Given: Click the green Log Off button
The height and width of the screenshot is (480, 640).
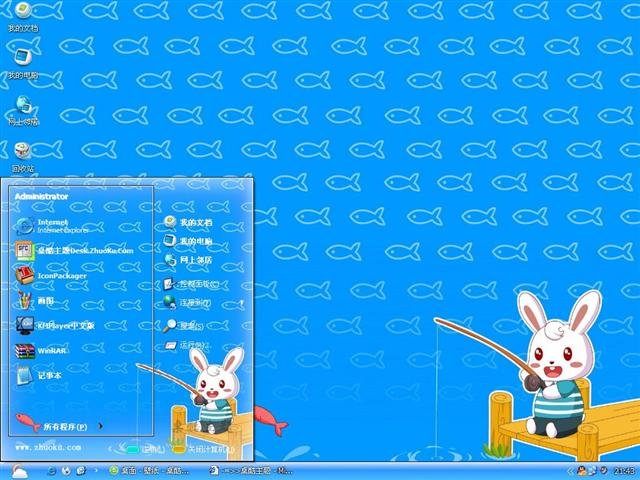Looking at the screenshot, I should pyautogui.click(x=145, y=449).
